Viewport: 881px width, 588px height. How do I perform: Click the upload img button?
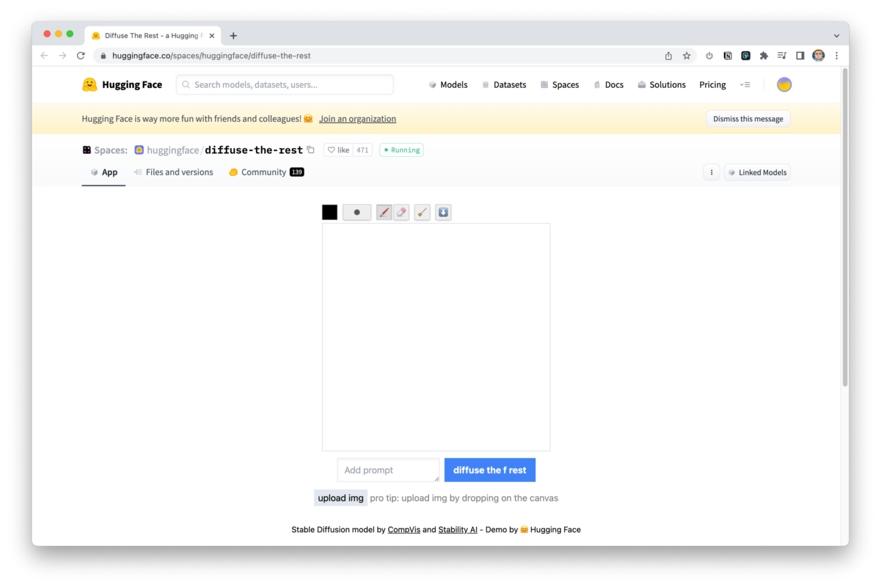click(341, 498)
